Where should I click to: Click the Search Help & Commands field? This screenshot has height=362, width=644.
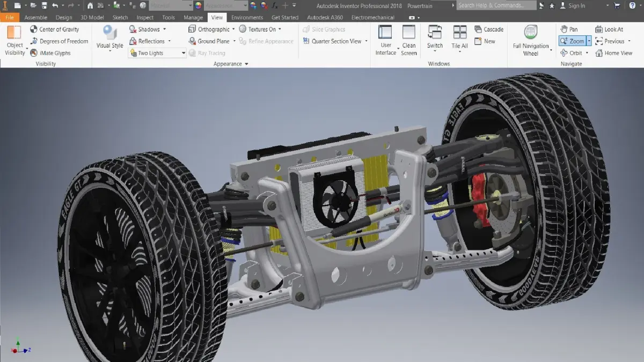(496, 5)
